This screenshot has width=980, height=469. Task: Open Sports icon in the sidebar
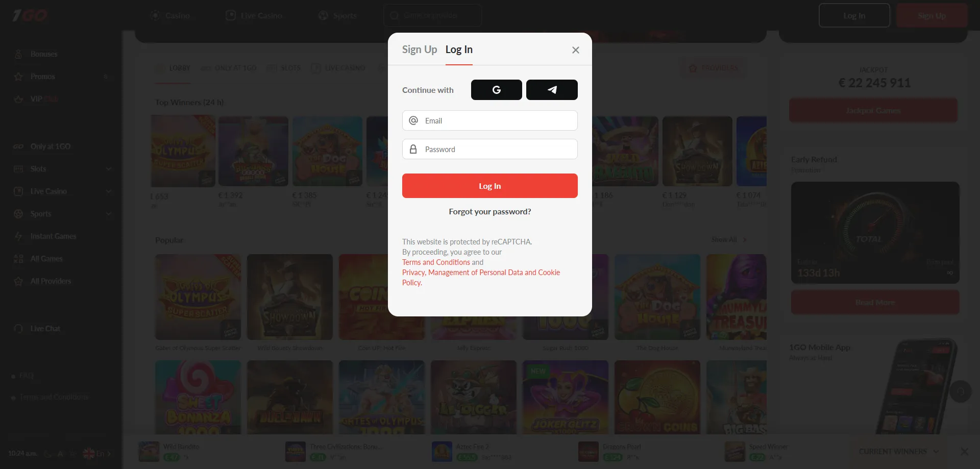[x=18, y=214]
